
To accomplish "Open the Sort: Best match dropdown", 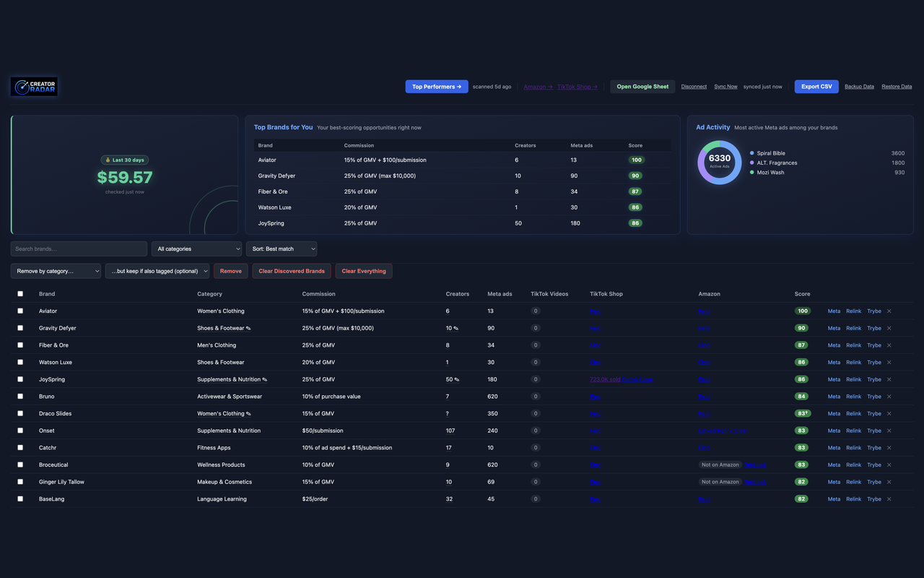I will point(282,249).
